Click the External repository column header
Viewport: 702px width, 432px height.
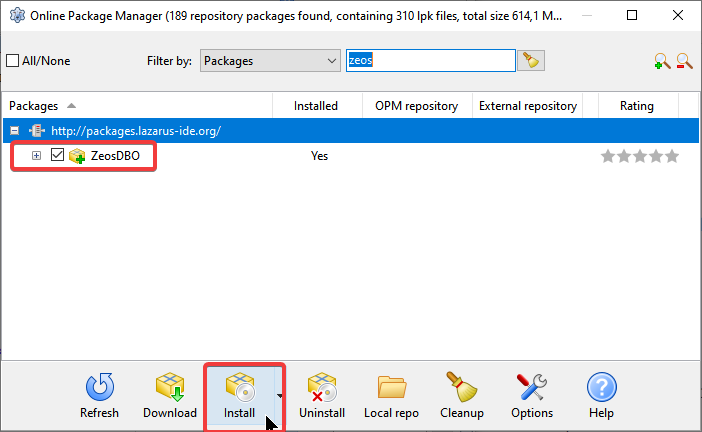pos(527,106)
